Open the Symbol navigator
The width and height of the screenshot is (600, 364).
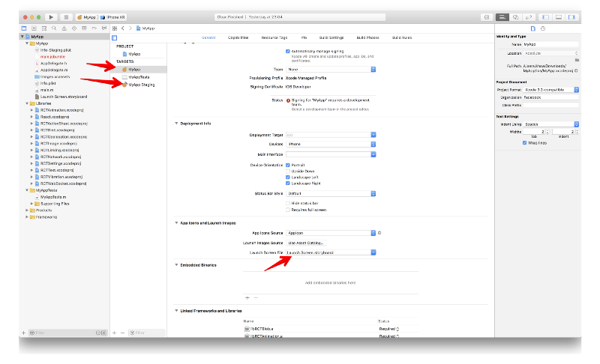click(x=44, y=28)
